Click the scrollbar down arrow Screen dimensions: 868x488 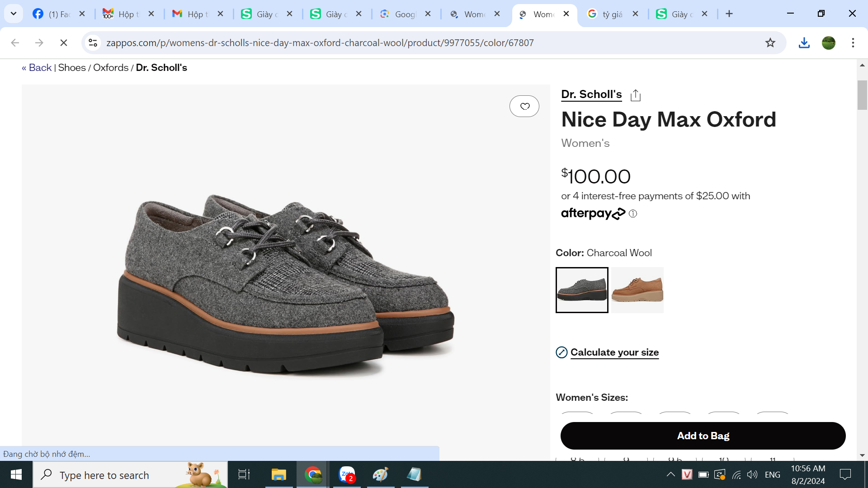click(x=862, y=455)
